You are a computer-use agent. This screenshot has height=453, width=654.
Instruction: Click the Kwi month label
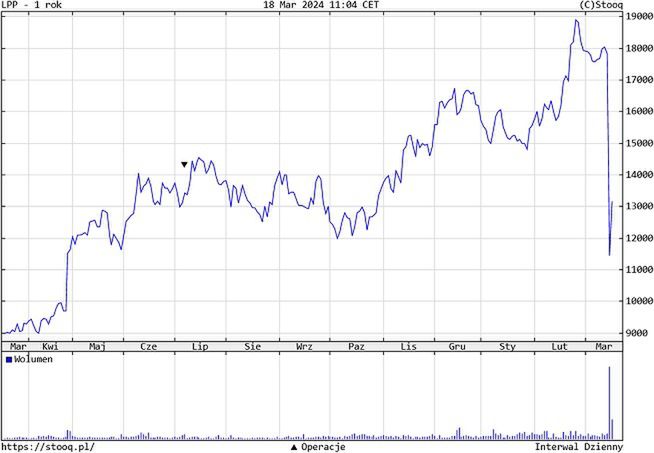point(50,347)
